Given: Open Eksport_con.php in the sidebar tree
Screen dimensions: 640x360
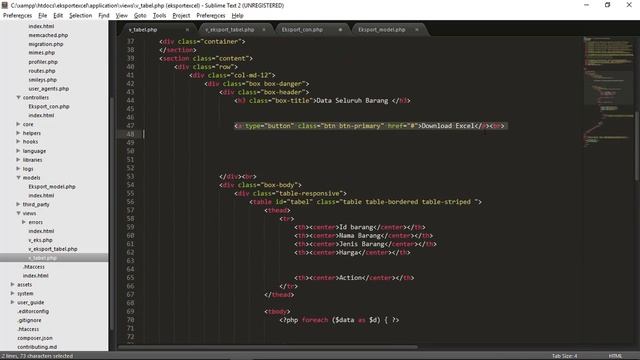Looking at the screenshot, I should coord(49,107).
